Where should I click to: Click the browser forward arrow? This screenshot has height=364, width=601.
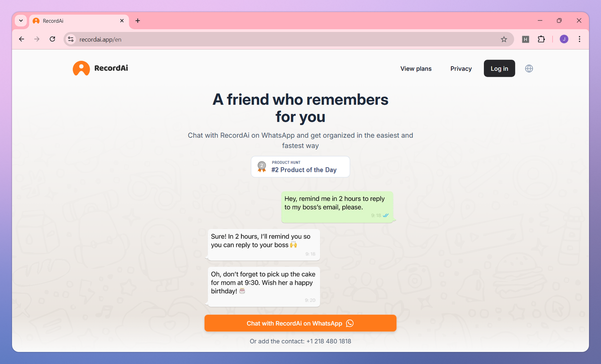coord(37,39)
